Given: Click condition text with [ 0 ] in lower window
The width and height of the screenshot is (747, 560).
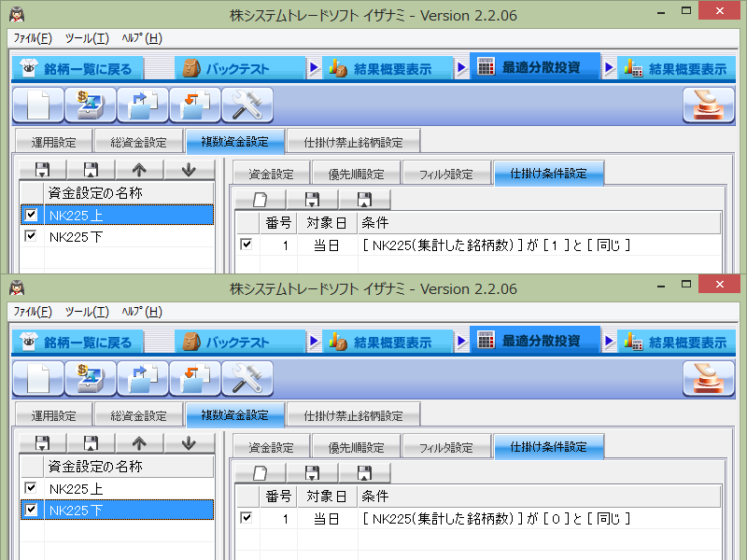Looking at the screenshot, I should tap(496, 519).
